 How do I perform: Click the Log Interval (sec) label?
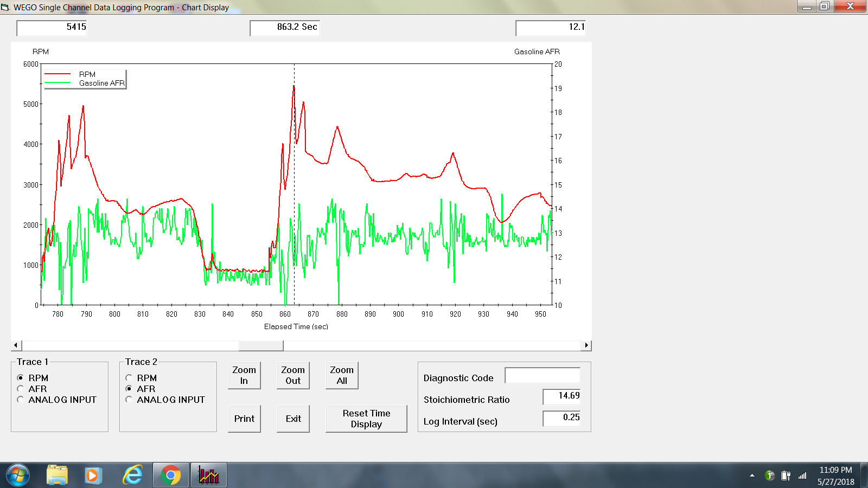(461, 421)
